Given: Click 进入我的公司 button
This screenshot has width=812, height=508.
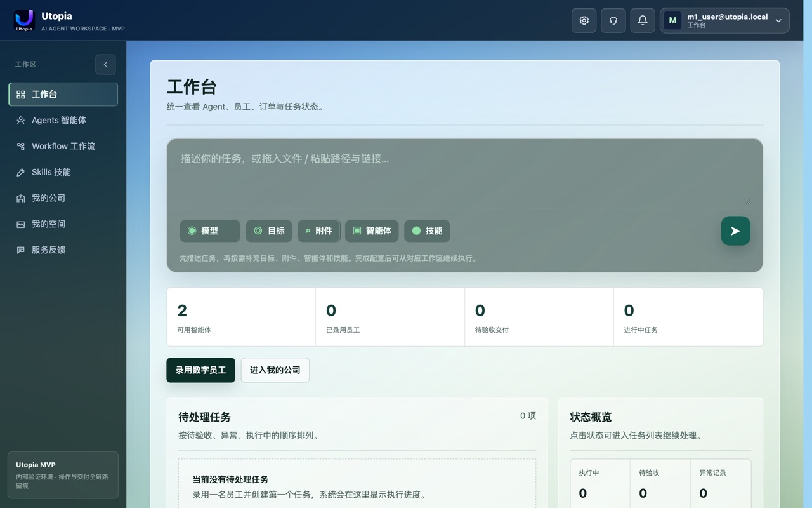Looking at the screenshot, I should point(275,370).
